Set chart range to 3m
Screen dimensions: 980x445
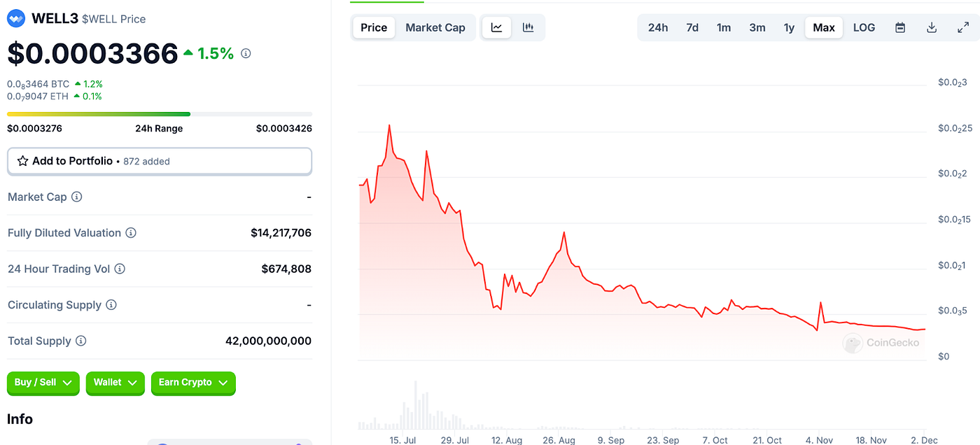[757, 27]
